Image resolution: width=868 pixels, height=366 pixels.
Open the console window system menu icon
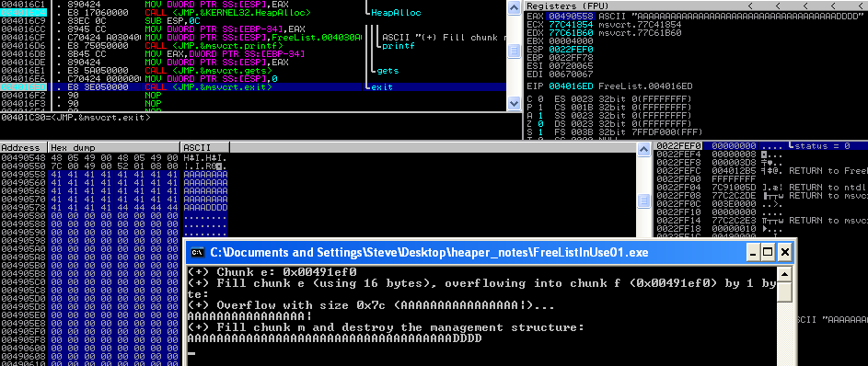point(198,253)
